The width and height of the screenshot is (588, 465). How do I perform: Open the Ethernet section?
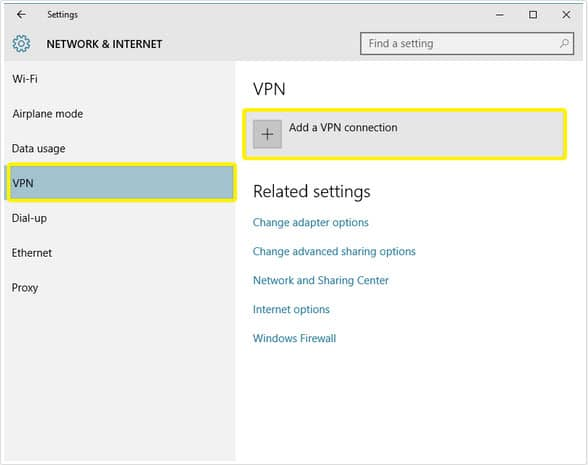click(x=120, y=253)
